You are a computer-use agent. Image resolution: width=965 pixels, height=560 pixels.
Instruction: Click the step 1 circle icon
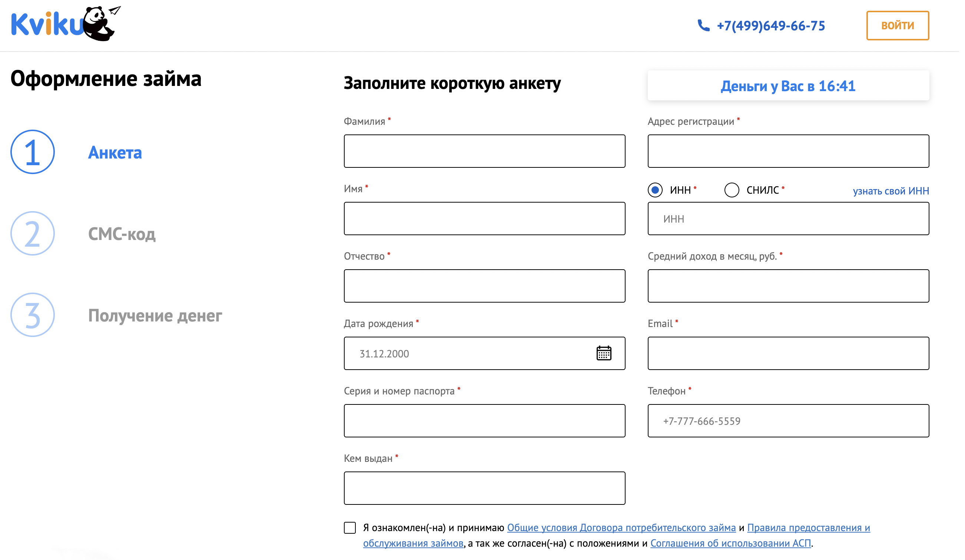(x=33, y=152)
